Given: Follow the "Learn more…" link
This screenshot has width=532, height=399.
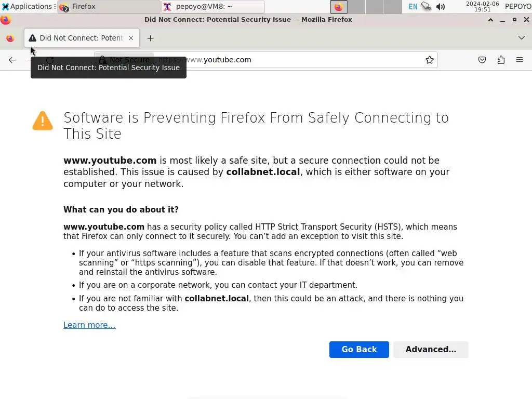Looking at the screenshot, I should pyautogui.click(x=89, y=325).
